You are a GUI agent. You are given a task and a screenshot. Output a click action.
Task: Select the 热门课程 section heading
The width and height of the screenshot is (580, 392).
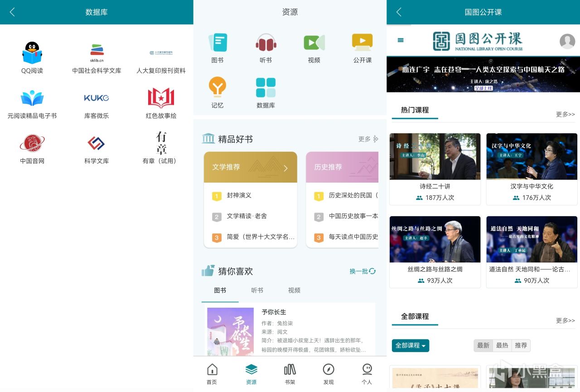coord(415,110)
